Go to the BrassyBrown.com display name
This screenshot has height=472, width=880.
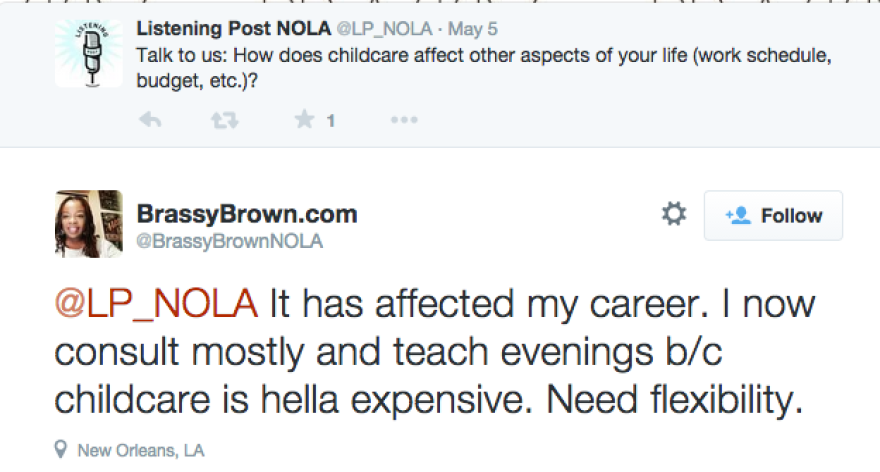pyautogui.click(x=245, y=214)
